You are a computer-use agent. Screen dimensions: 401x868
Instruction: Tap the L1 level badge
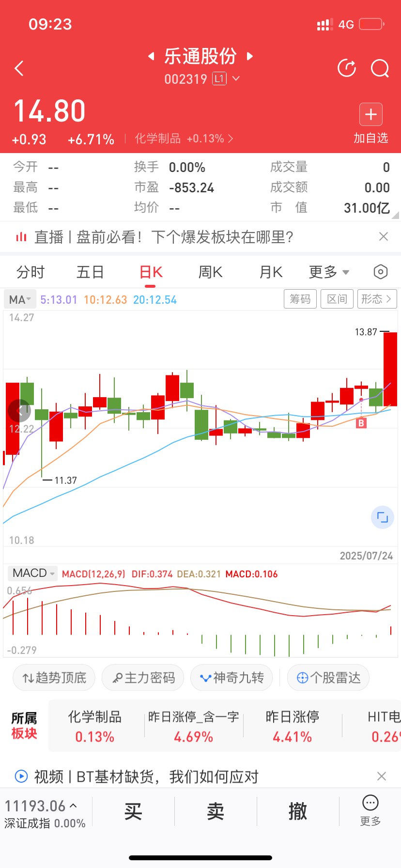219,78
